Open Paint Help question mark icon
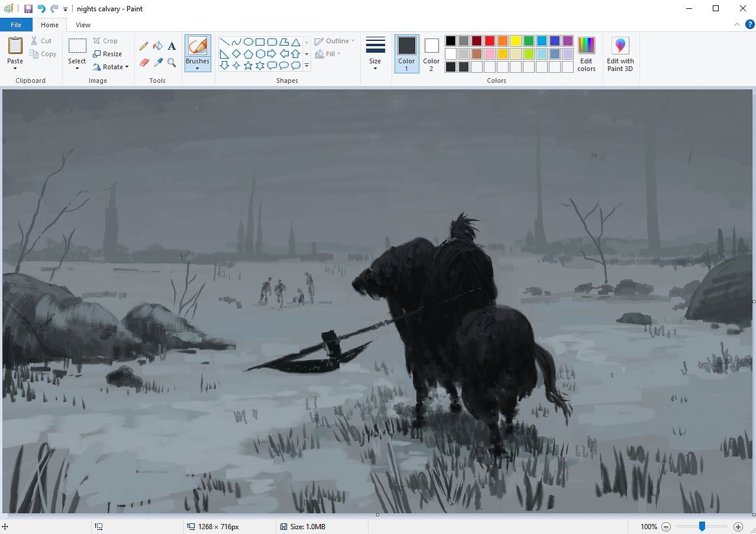Screen dimensions: 756x534 749,25
